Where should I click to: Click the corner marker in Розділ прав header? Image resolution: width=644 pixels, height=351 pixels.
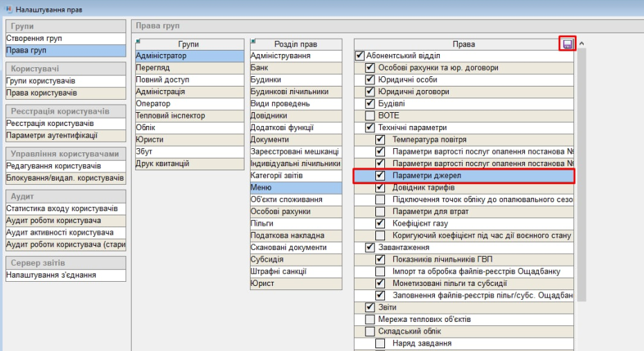pos(253,42)
